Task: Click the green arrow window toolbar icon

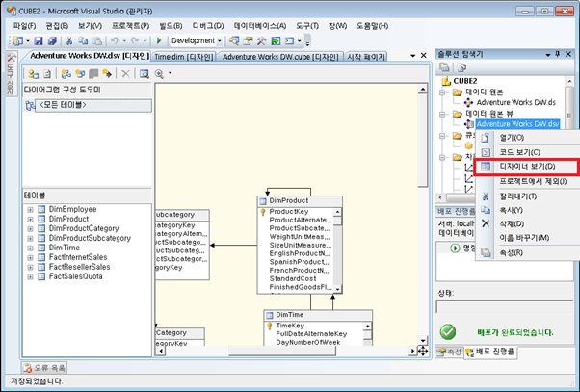Action: point(276,40)
